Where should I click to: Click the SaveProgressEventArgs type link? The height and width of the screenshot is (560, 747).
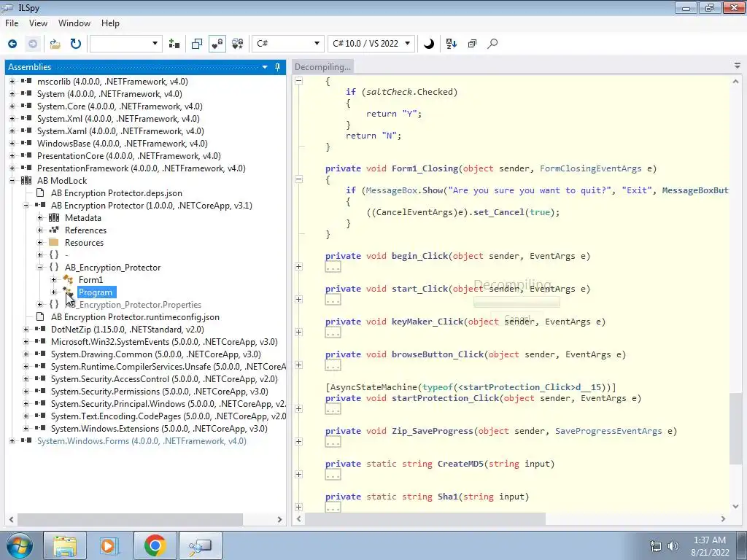pos(608,431)
